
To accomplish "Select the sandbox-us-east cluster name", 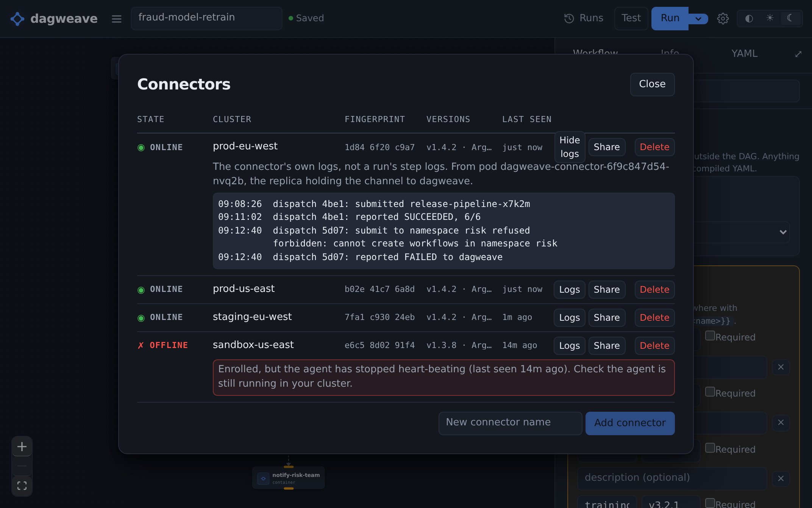I will point(253,345).
